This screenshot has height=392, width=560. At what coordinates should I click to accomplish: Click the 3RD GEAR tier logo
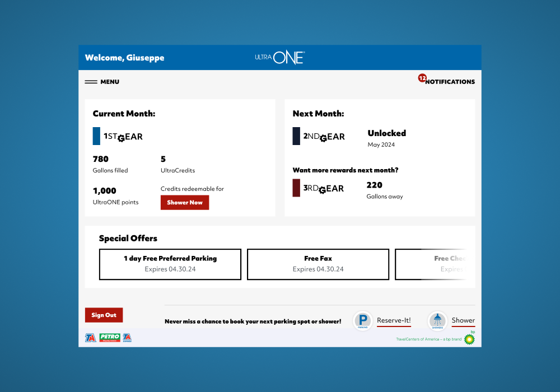[324, 189]
